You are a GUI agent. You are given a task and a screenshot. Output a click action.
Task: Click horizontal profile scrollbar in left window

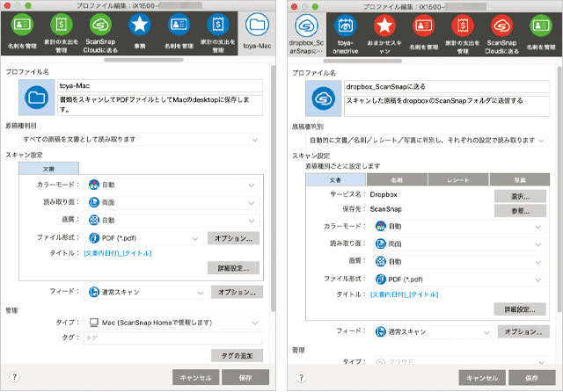(x=143, y=60)
